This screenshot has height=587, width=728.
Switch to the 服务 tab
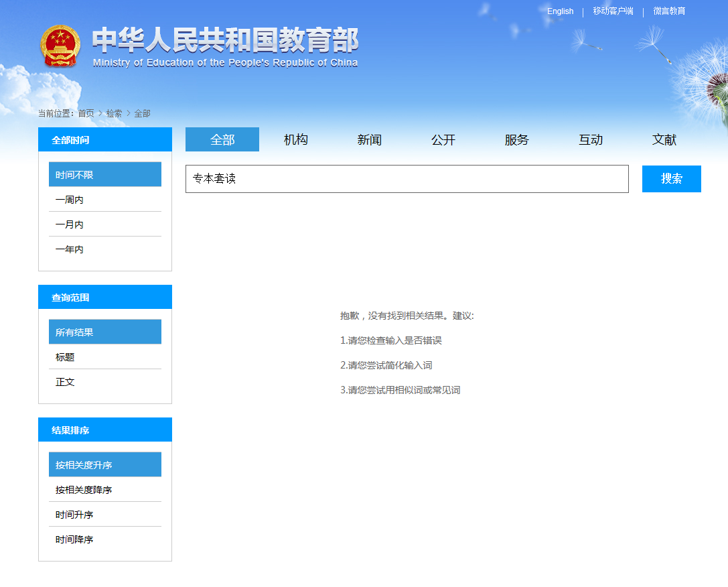click(517, 139)
